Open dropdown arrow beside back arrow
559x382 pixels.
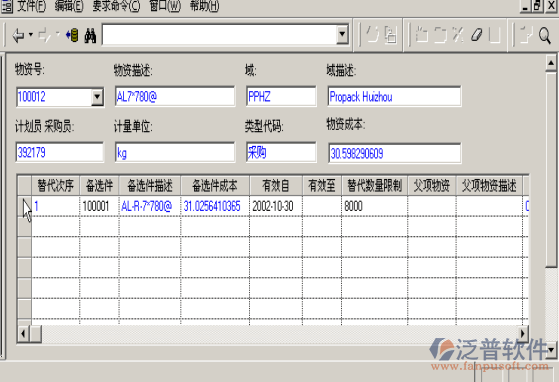(x=31, y=35)
